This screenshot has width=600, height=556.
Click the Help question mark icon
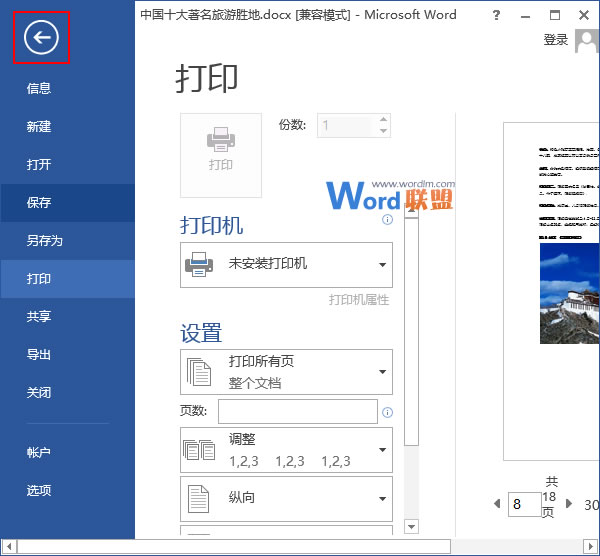496,15
